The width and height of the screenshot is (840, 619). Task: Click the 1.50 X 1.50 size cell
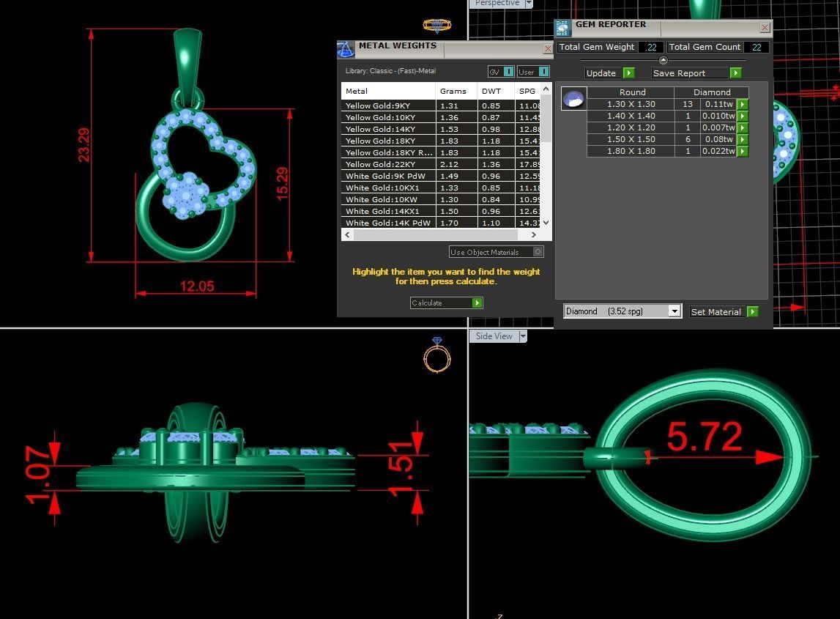[x=631, y=139]
